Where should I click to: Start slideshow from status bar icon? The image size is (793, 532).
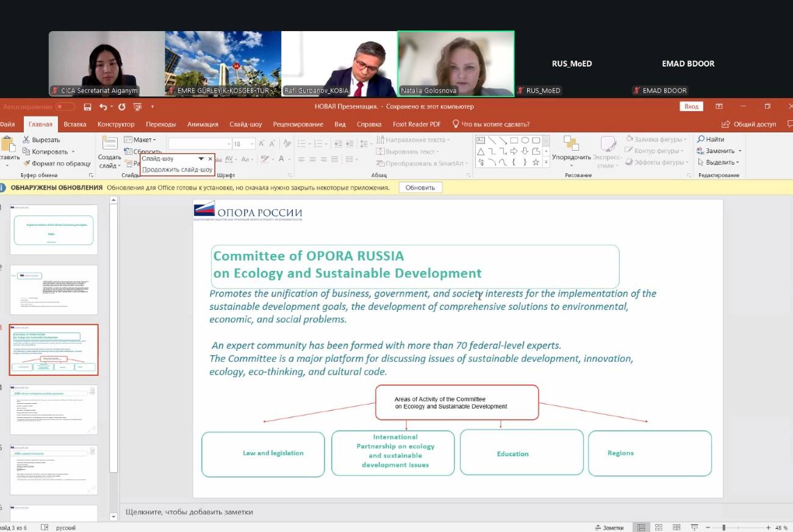coord(694,527)
